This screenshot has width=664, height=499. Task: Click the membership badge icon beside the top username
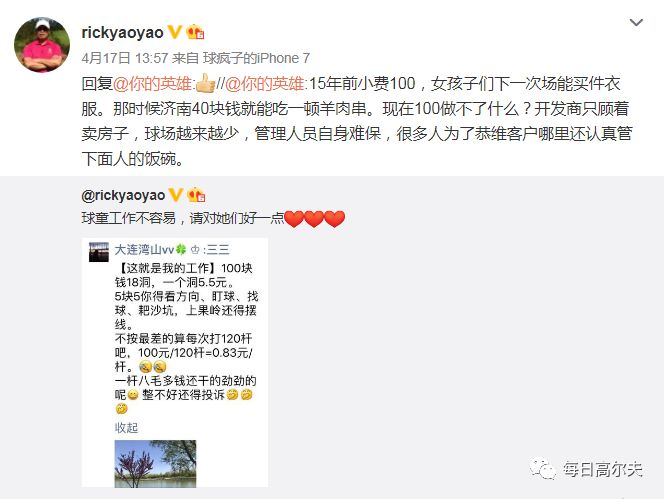(x=195, y=32)
